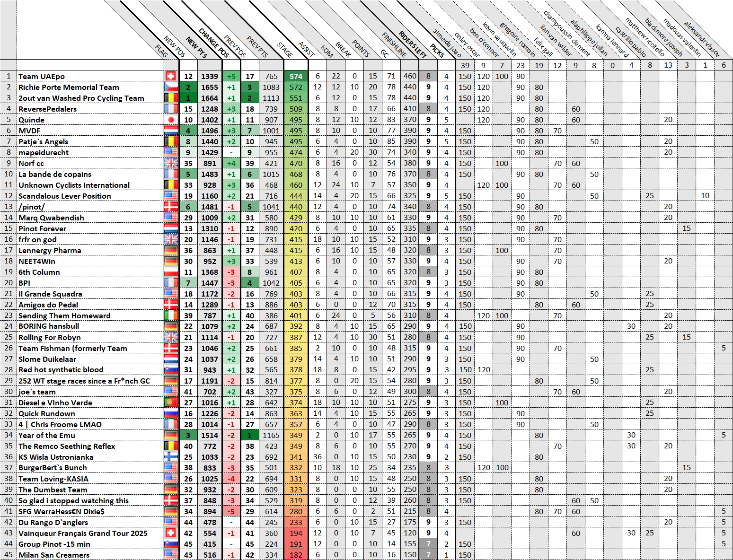Click the Swiss flag beside Team UAEpo
Screen dimensions: 733x560
click(x=171, y=76)
